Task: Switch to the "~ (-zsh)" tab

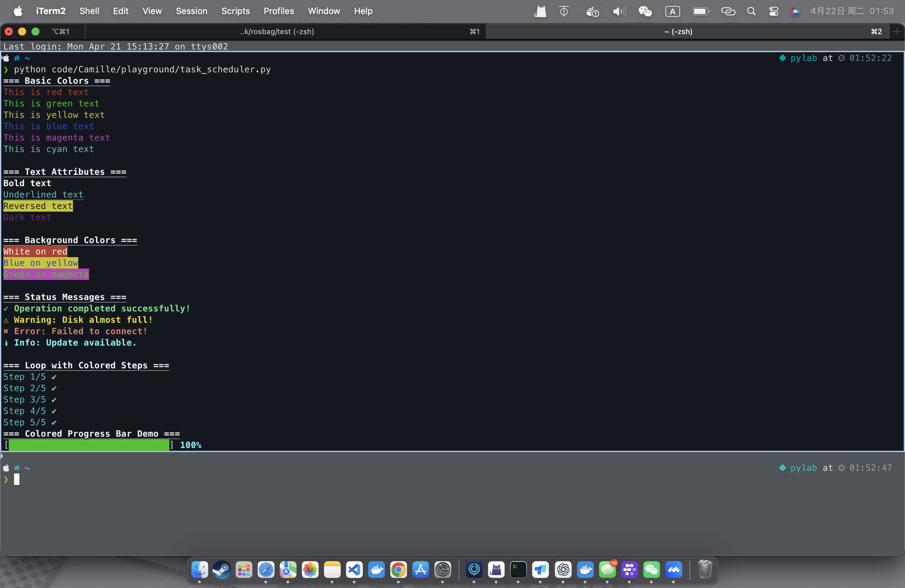Action: pos(679,31)
